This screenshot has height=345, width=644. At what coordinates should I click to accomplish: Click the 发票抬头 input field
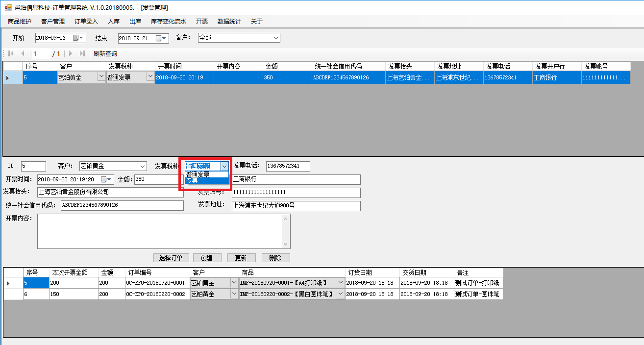tap(110, 192)
